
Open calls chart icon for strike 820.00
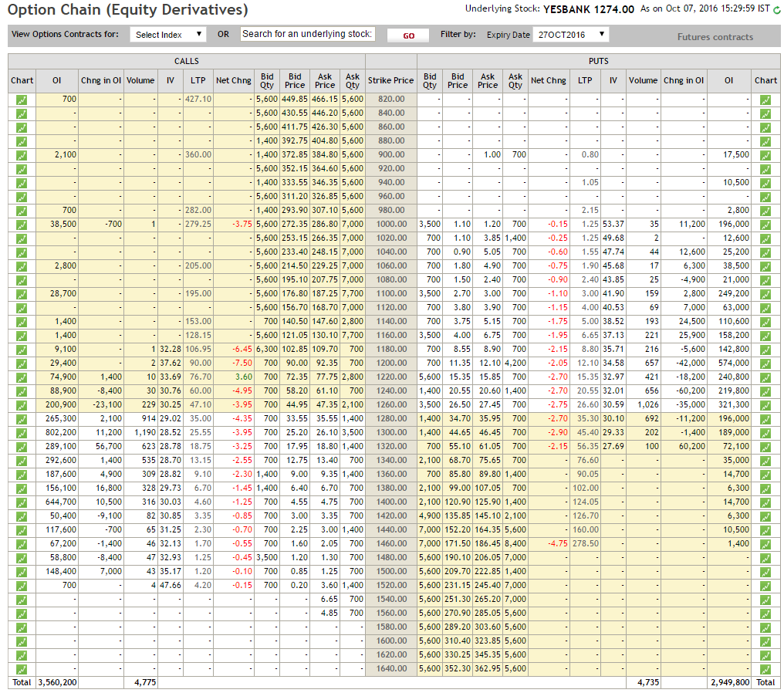[22, 100]
